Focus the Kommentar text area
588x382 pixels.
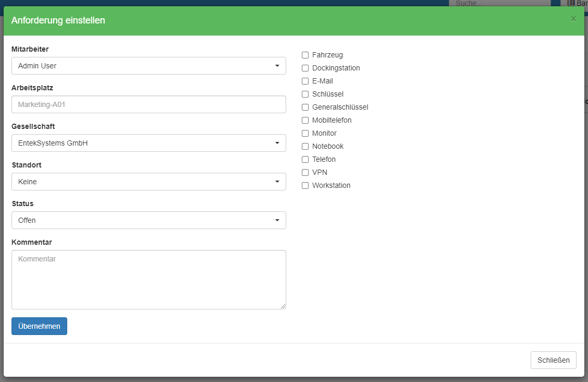149,280
